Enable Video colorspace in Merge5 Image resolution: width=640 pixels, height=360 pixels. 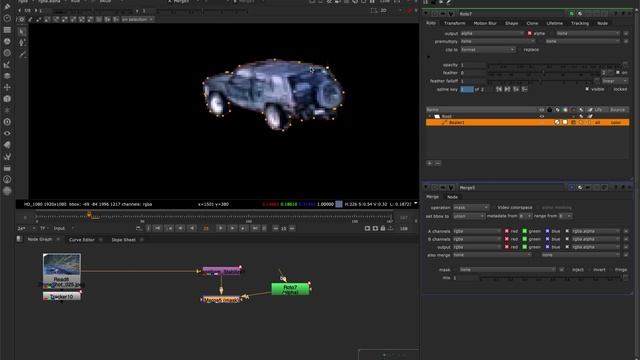click(493, 207)
